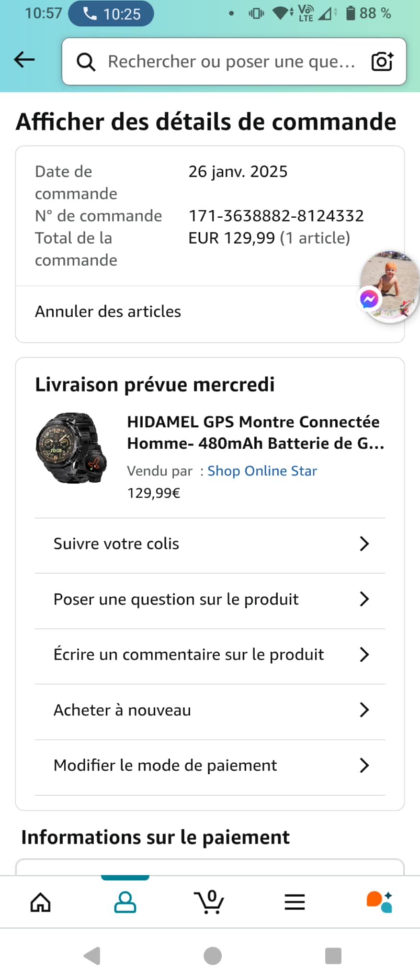Tap the back arrow in header
This screenshot has height=980, width=420.
tap(24, 60)
